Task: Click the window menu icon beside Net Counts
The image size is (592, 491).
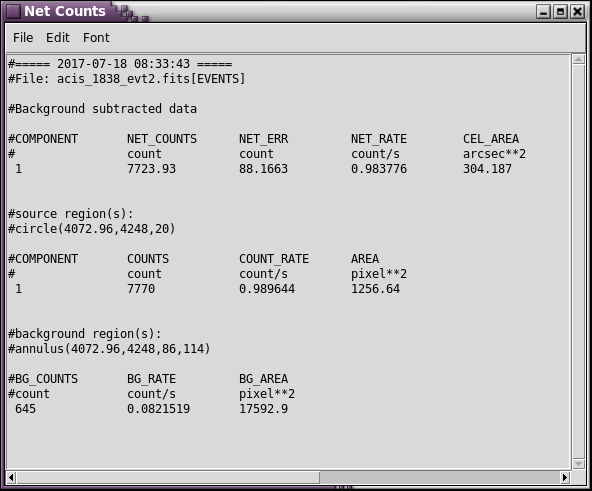Action: (x=13, y=11)
